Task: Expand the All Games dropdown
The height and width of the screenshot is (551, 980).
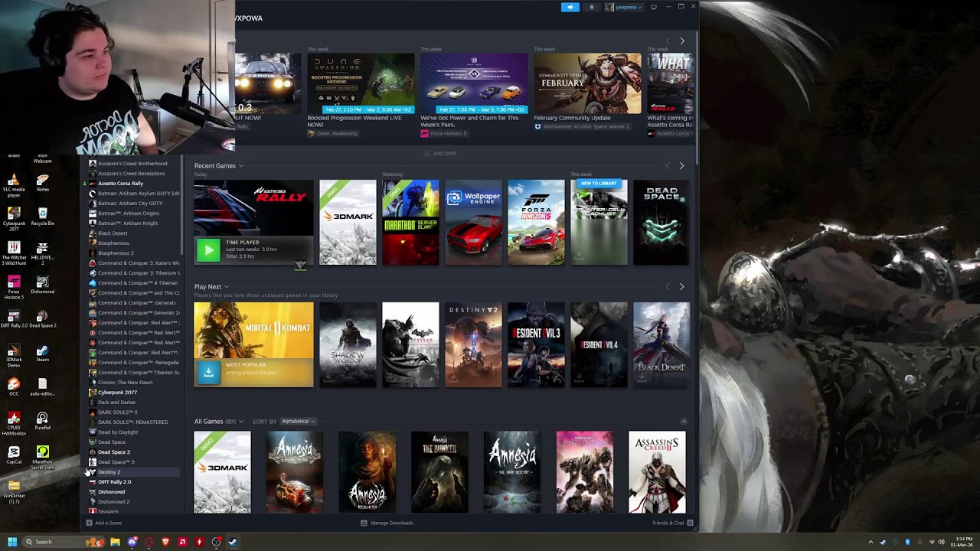Action: (240, 422)
